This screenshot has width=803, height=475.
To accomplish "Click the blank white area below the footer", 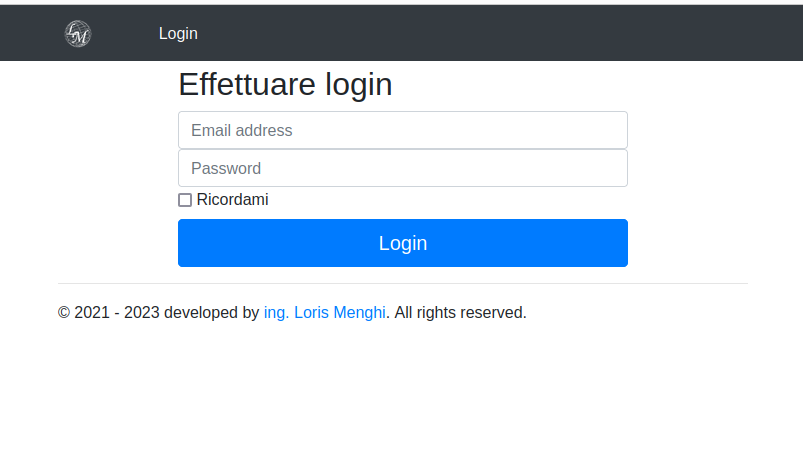I will (402, 400).
